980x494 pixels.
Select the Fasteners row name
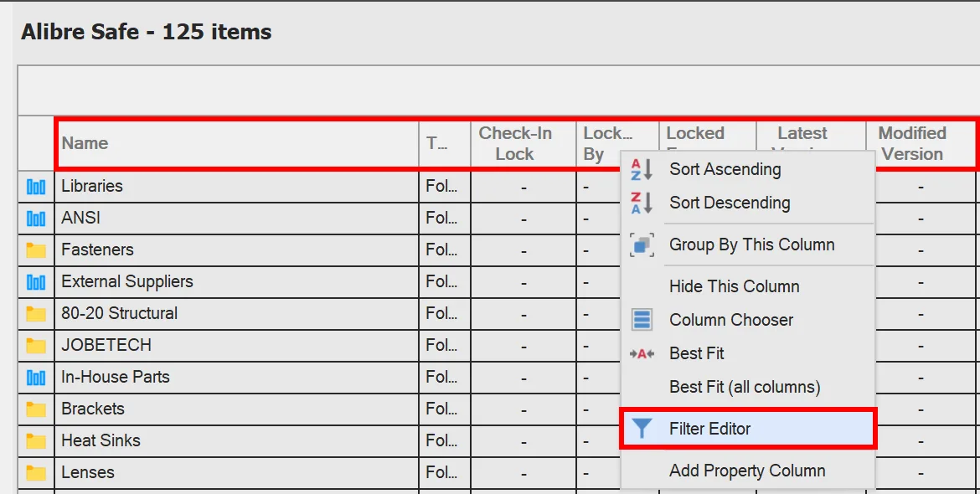pyautogui.click(x=97, y=250)
